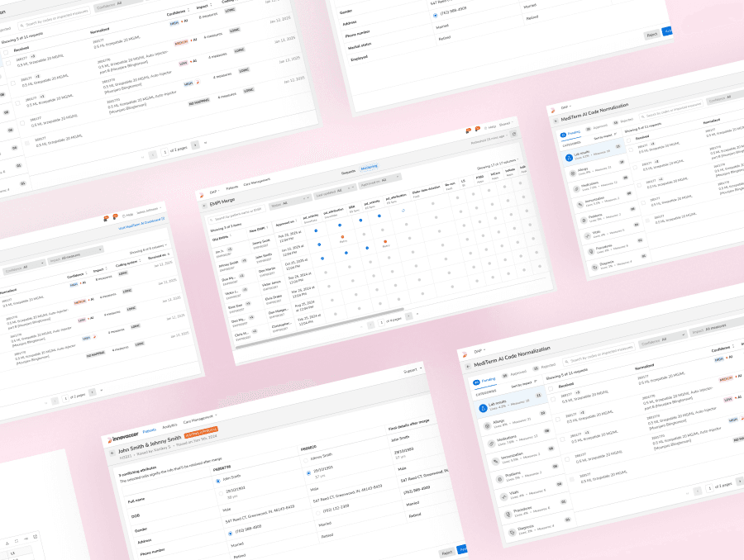
Task: Select phone (702) 132-2309 radio in bottom merge window
Action: point(318,513)
